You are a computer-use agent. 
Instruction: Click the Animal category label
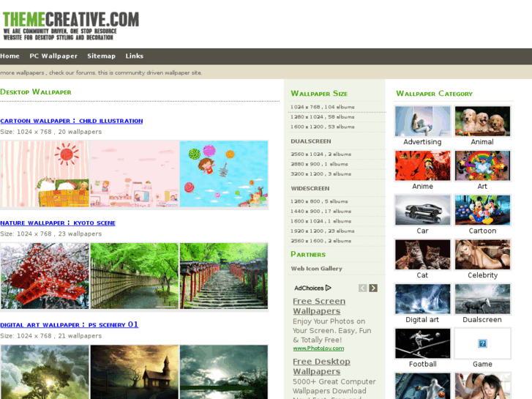[x=482, y=142]
